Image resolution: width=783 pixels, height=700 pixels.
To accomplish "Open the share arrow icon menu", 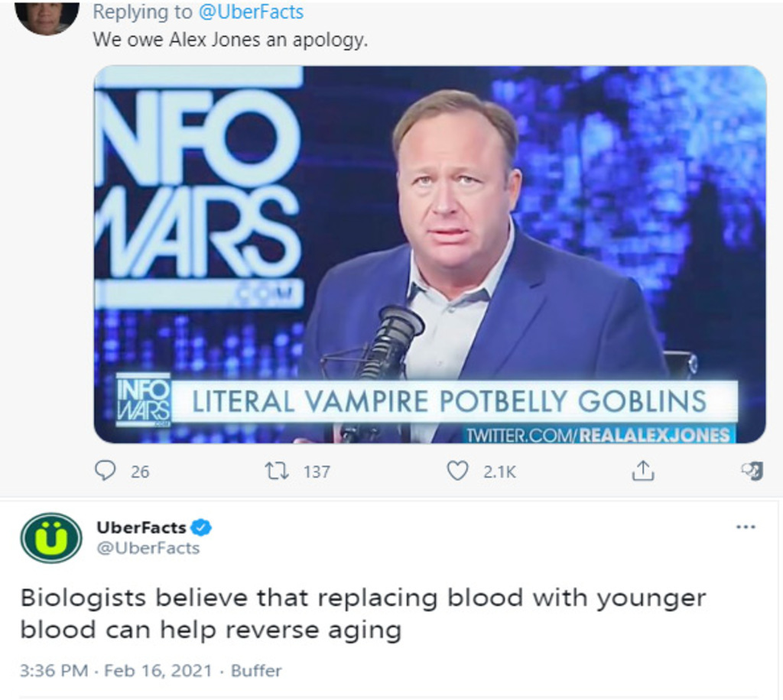I will 642,471.
